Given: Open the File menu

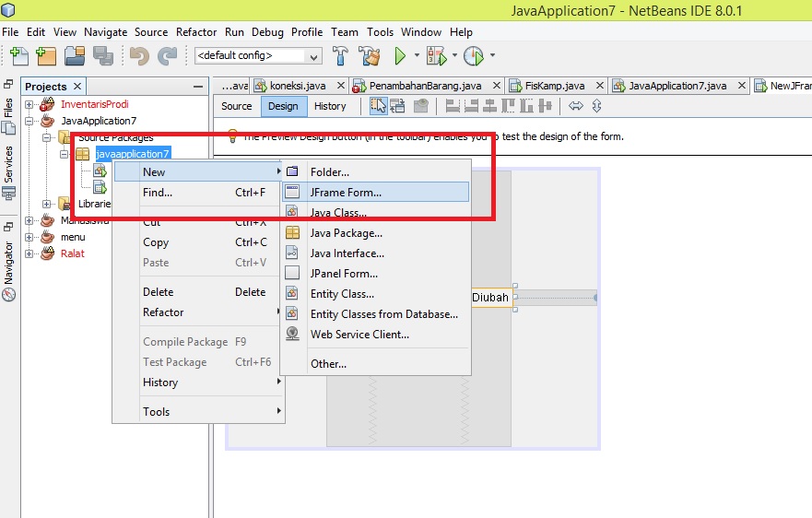Looking at the screenshot, I should pyautogui.click(x=10, y=32).
